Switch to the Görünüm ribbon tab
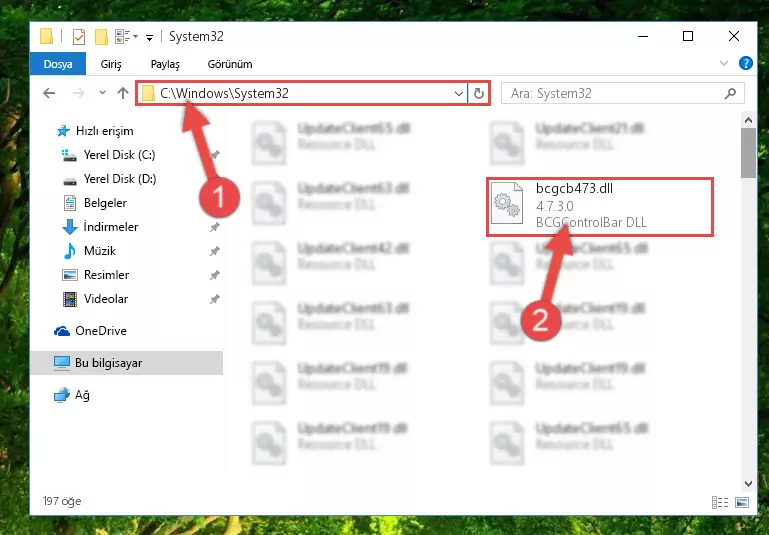 pos(230,64)
